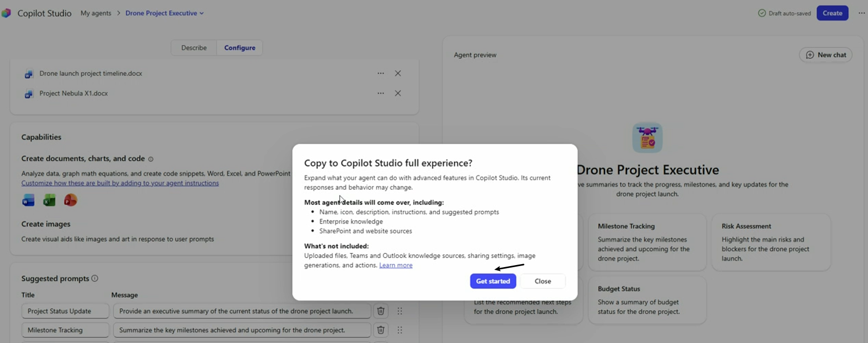This screenshot has height=343, width=868.
Task: Show info tooltip for Suggested prompts
Action: tap(94, 278)
